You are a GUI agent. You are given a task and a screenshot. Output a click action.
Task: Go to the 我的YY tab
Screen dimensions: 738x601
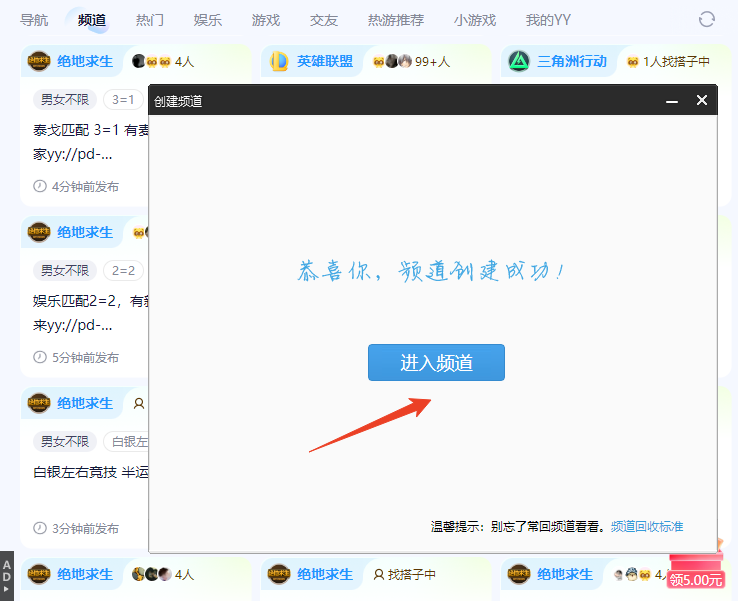pyautogui.click(x=548, y=20)
